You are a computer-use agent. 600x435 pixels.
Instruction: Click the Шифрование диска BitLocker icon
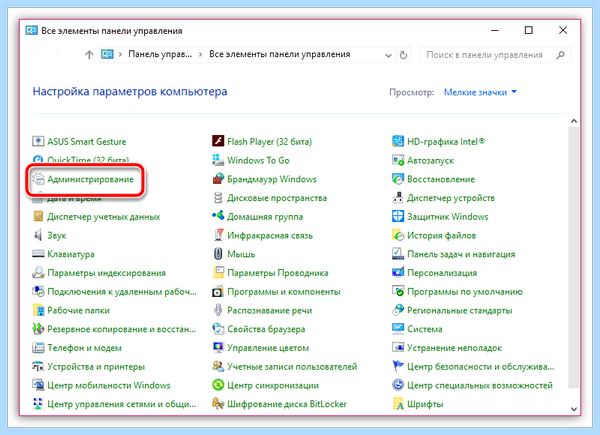pos(218,404)
